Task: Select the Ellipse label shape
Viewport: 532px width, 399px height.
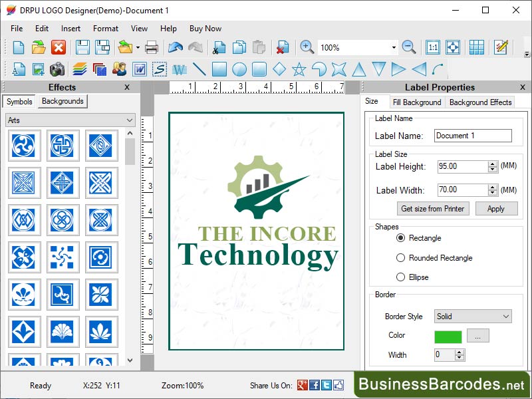Action: [401, 276]
